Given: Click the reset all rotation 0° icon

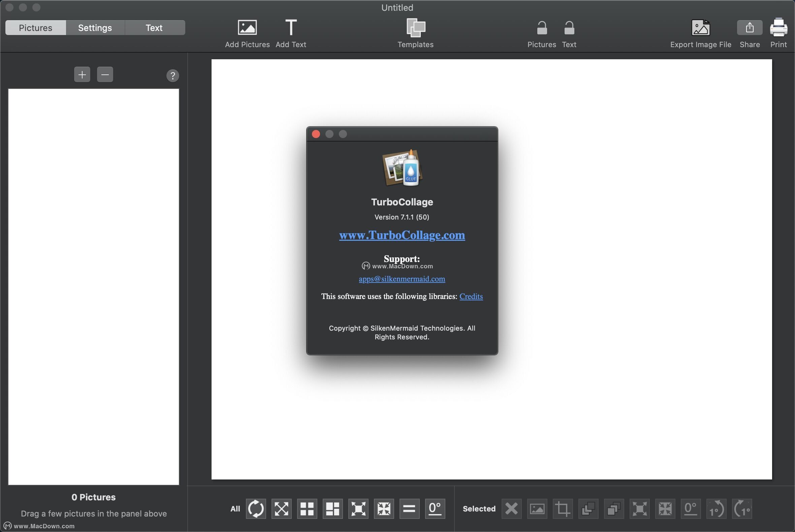Looking at the screenshot, I should (x=435, y=508).
